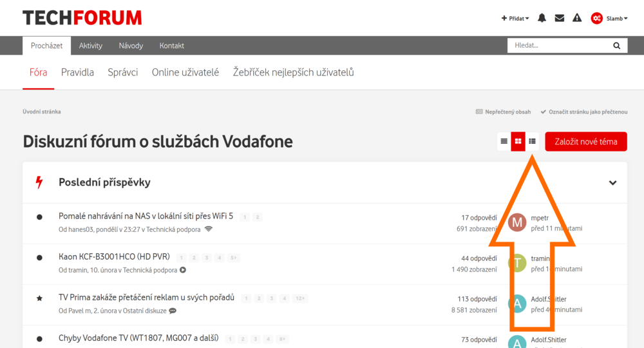The width and height of the screenshot is (644, 348).
Task: Click the TECHFORUM logo
Action: 82,18
